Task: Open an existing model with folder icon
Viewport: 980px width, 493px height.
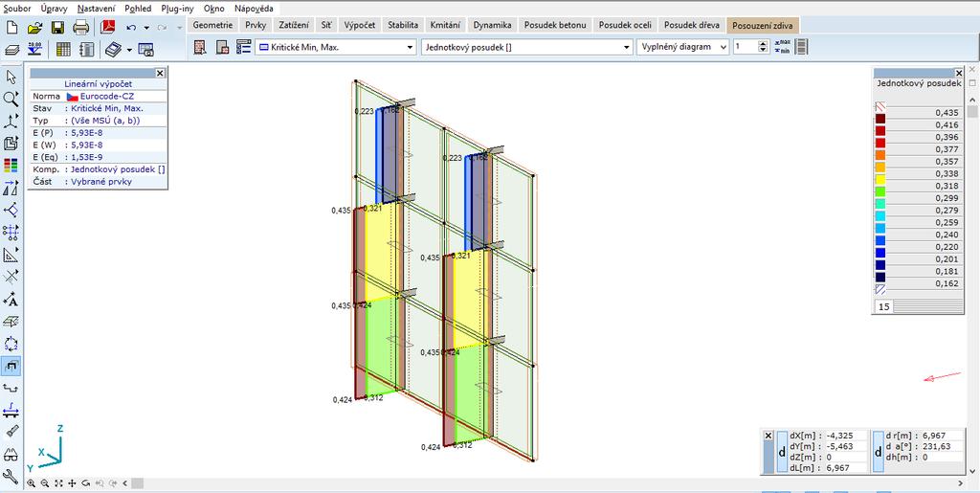Action: [35, 28]
